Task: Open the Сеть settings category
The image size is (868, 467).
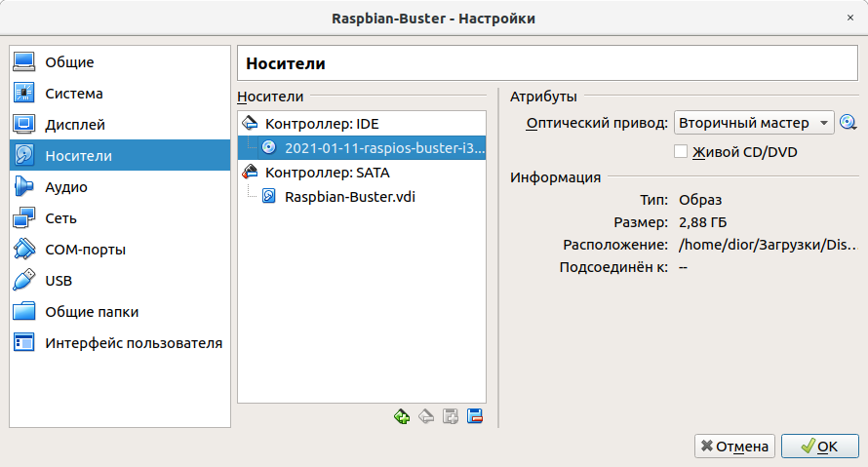Action: [120, 218]
